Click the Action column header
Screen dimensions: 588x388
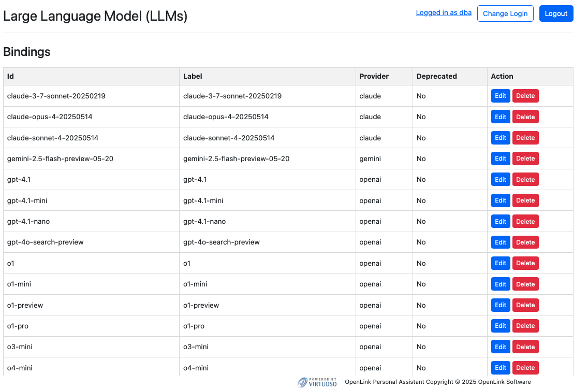[x=530, y=76]
